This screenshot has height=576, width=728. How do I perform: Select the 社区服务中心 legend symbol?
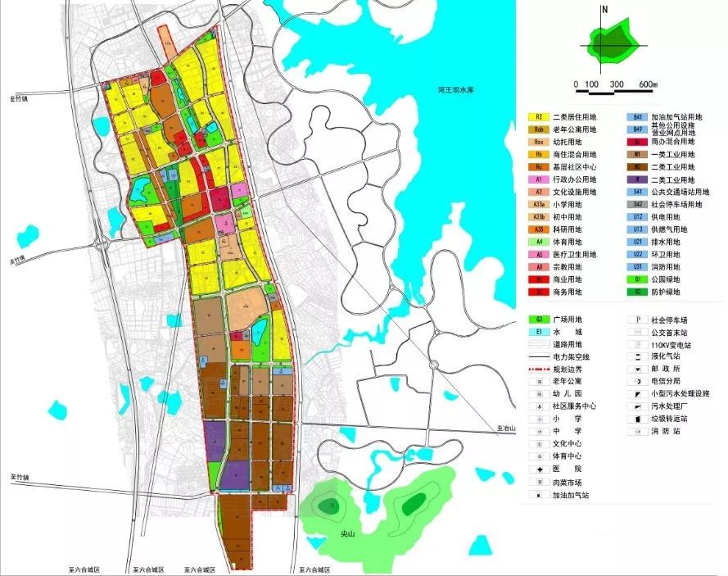pos(540,406)
